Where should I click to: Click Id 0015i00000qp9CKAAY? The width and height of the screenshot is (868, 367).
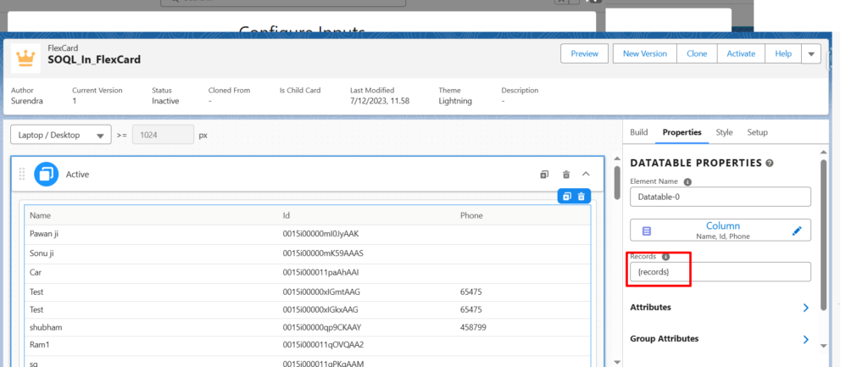pyautogui.click(x=321, y=327)
